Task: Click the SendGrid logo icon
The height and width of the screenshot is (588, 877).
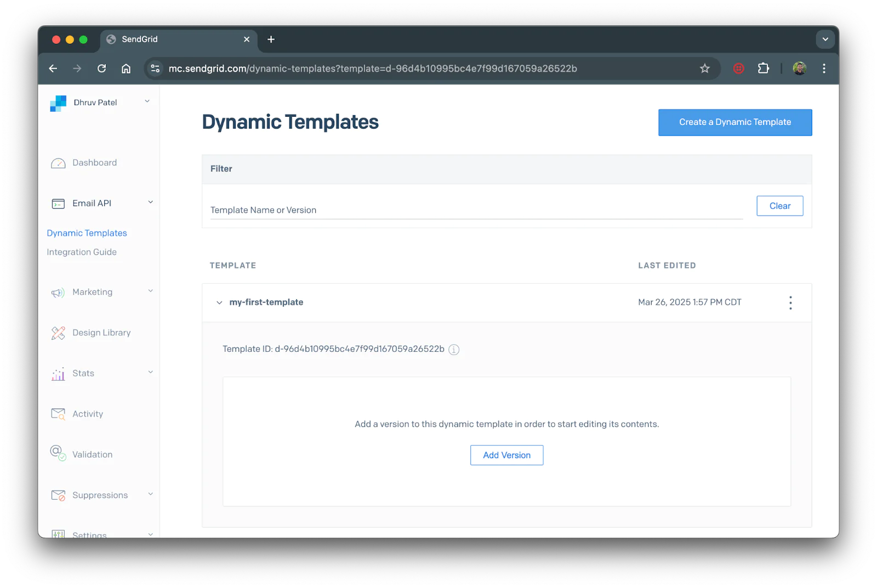Action: (x=58, y=103)
